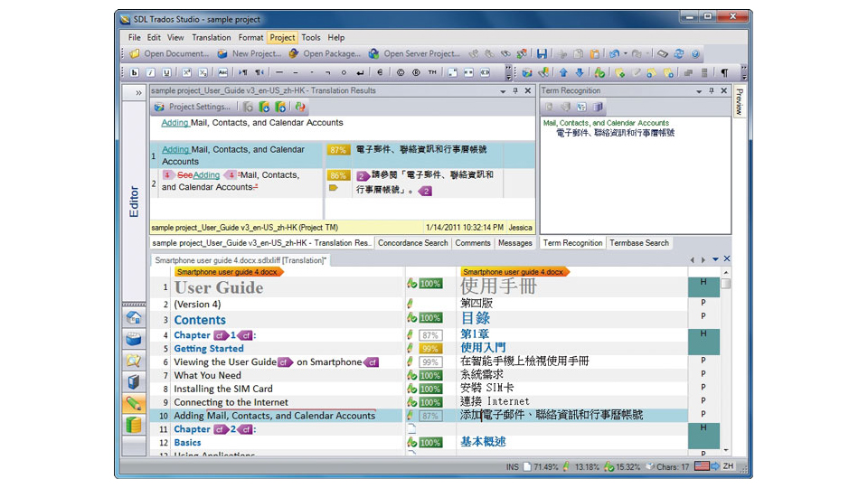
Task: Open the Projects view icon in sidebar
Action: point(134,339)
